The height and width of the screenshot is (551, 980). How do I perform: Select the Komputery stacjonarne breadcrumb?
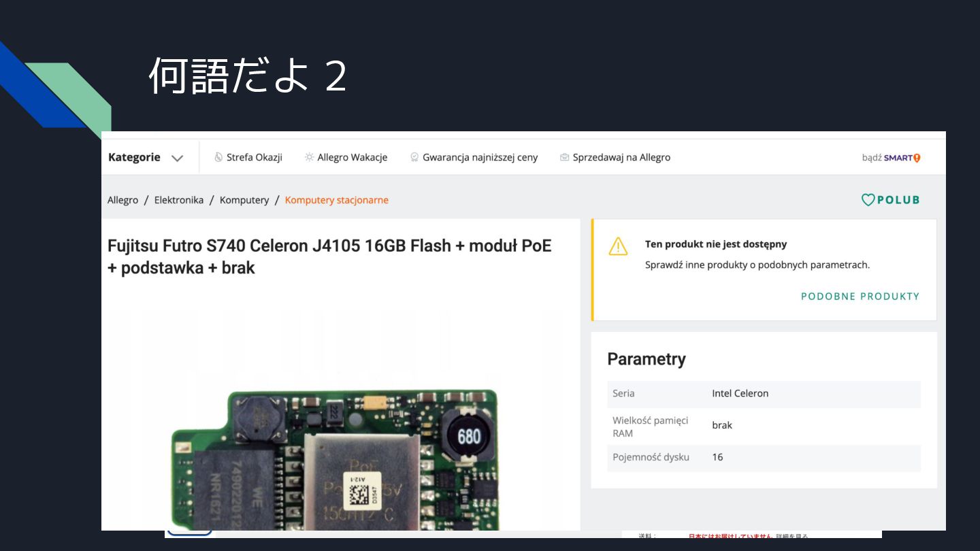(337, 200)
